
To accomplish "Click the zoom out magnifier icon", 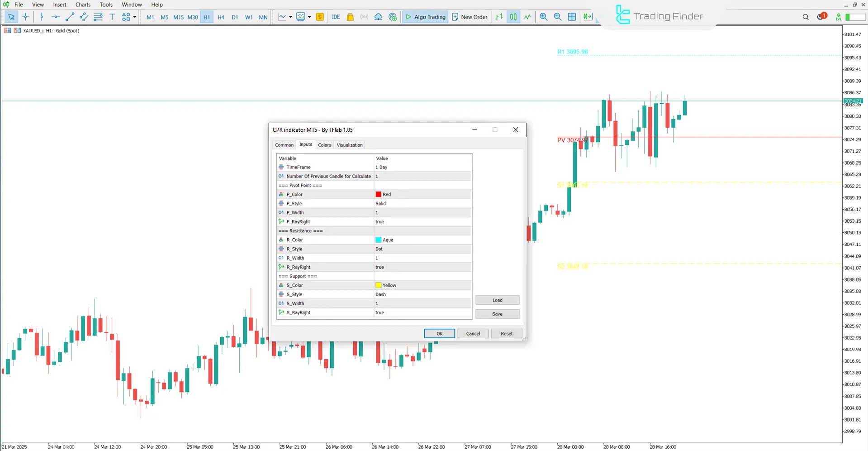I will point(558,17).
